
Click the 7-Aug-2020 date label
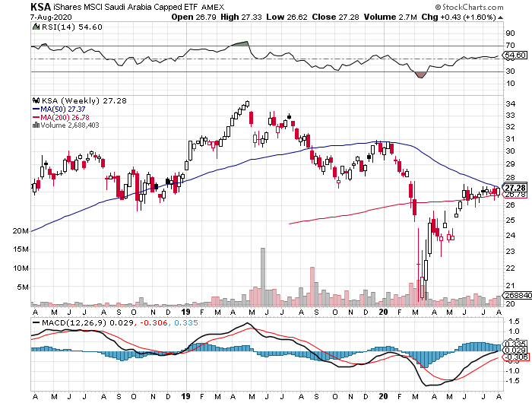51,17
